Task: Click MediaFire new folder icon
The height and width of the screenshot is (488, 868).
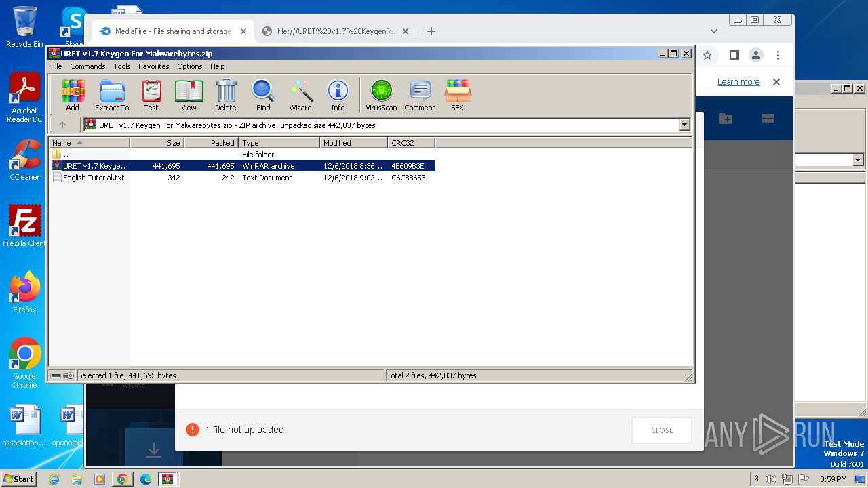Action: pyautogui.click(x=726, y=119)
